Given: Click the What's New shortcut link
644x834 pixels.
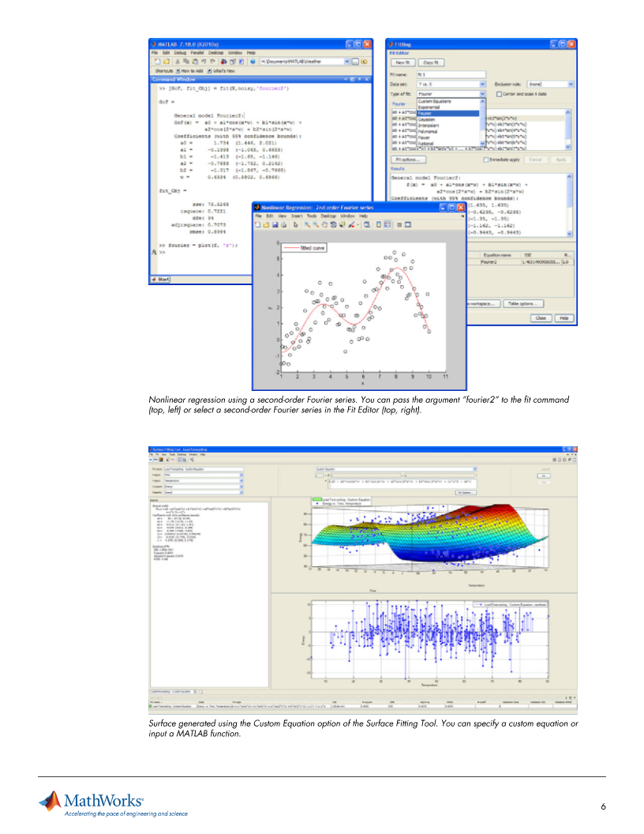Looking at the screenshot, I should tap(221, 71).
